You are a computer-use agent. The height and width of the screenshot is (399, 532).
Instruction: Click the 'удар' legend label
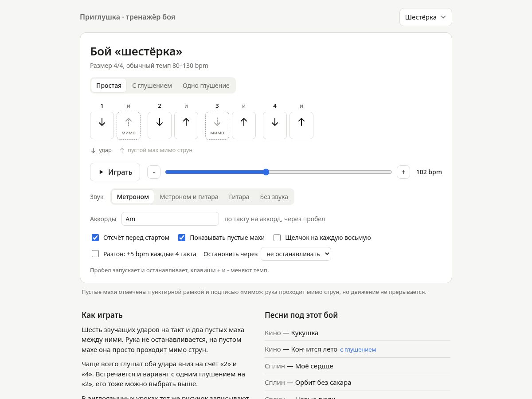105,150
